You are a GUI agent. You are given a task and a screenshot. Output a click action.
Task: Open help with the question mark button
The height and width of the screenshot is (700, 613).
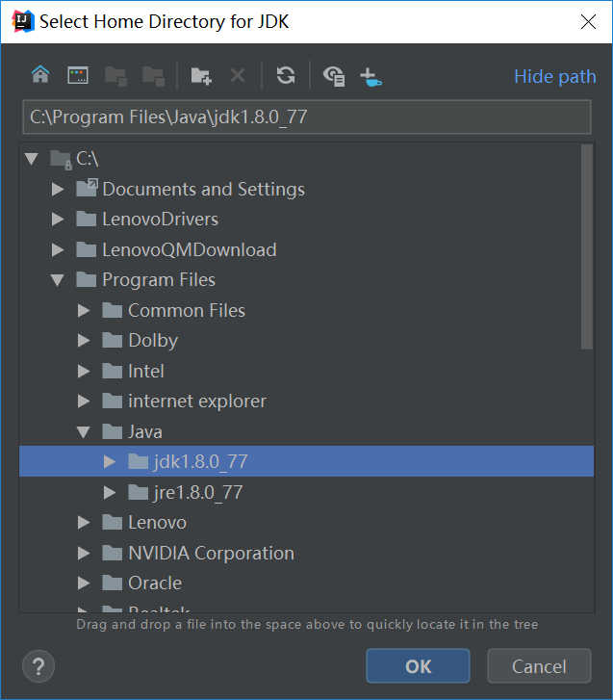tap(38, 666)
